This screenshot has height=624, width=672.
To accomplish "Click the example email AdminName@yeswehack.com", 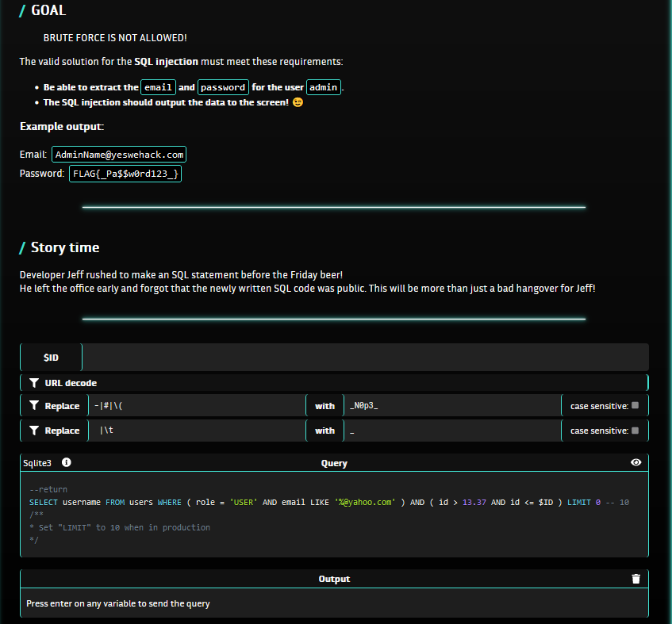I will click(119, 155).
